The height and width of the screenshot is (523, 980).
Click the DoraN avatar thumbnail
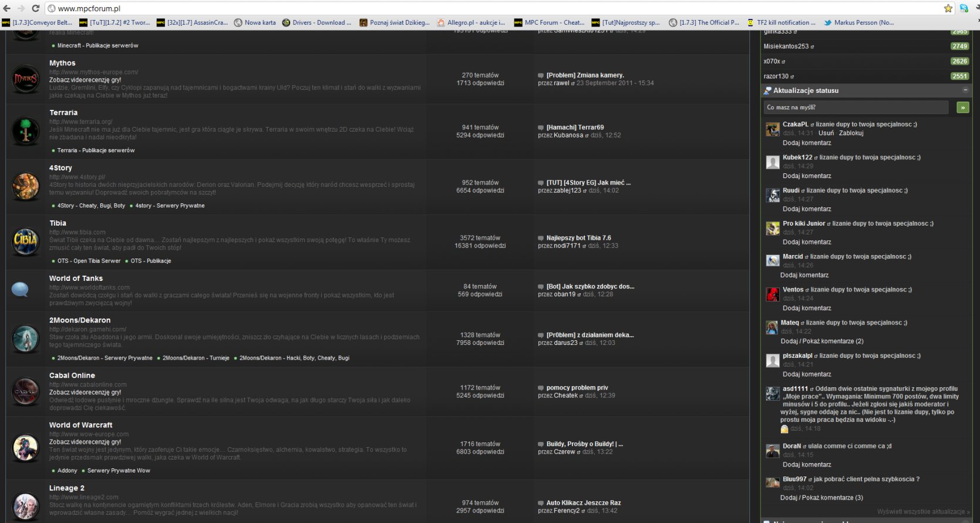[x=772, y=451]
